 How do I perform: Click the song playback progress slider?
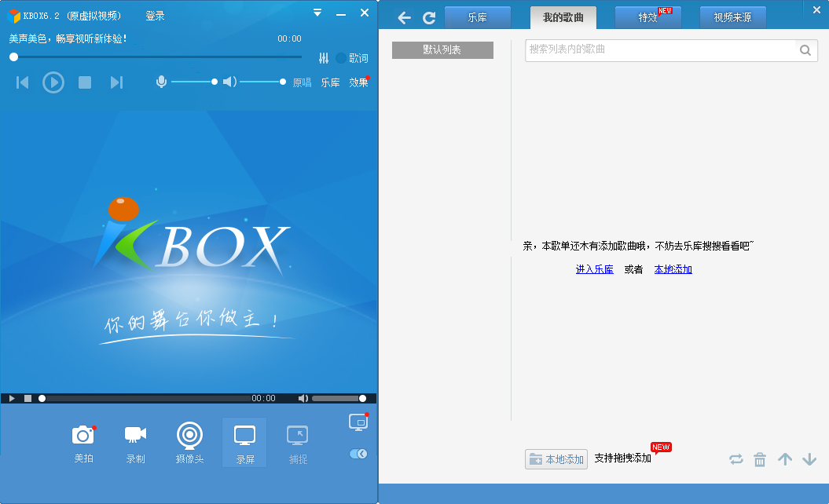(x=158, y=57)
